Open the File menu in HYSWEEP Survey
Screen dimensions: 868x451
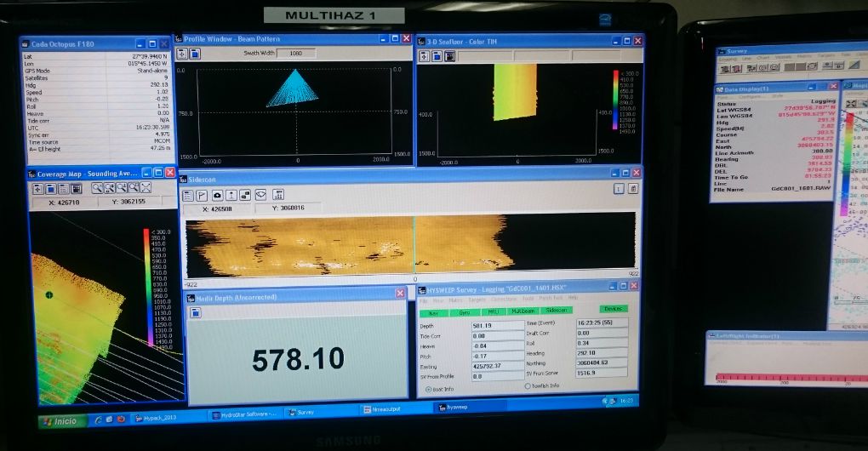pyautogui.click(x=424, y=299)
